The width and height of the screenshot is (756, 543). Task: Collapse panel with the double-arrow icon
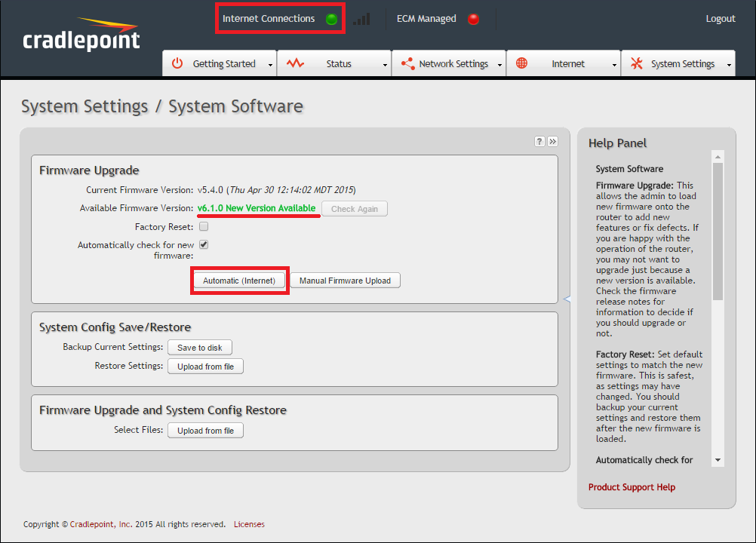coord(552,141)
